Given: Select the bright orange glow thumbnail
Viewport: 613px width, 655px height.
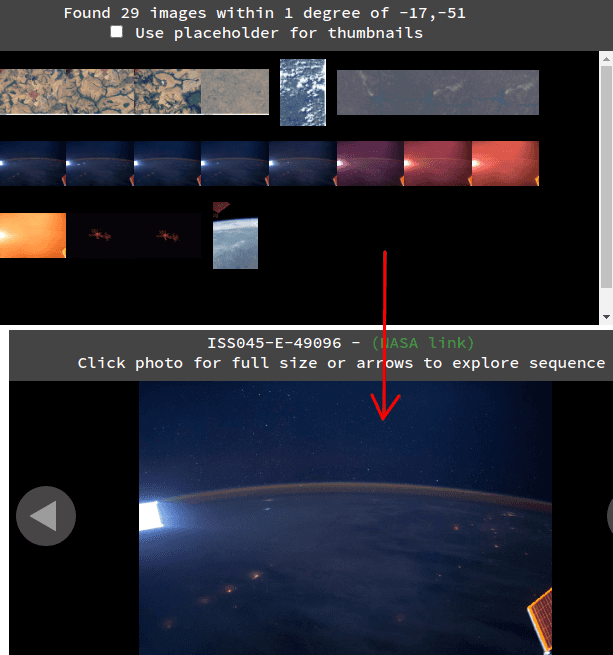Looking at the screenshot, I should 33,236.
